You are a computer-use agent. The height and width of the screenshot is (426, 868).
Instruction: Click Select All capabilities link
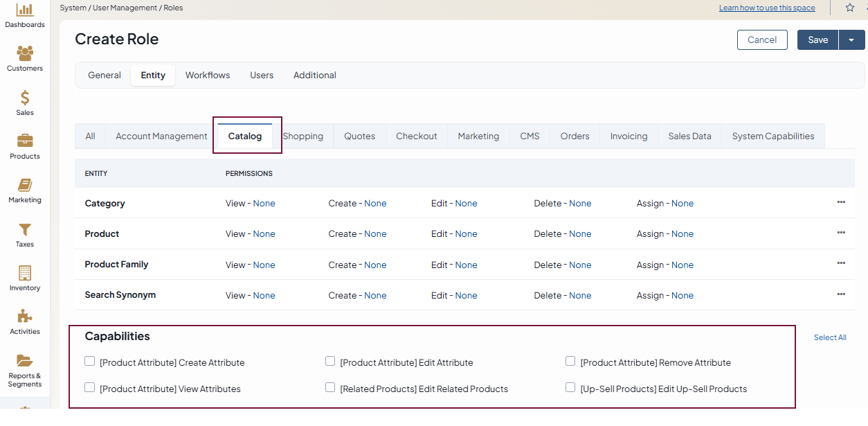click(x=830, y=338)
